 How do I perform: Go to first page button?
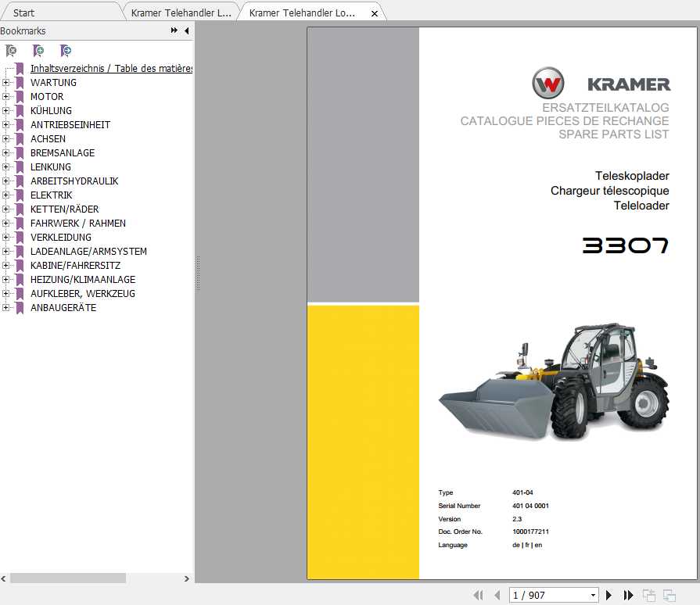pyautogui.click(x=478, y=595)
